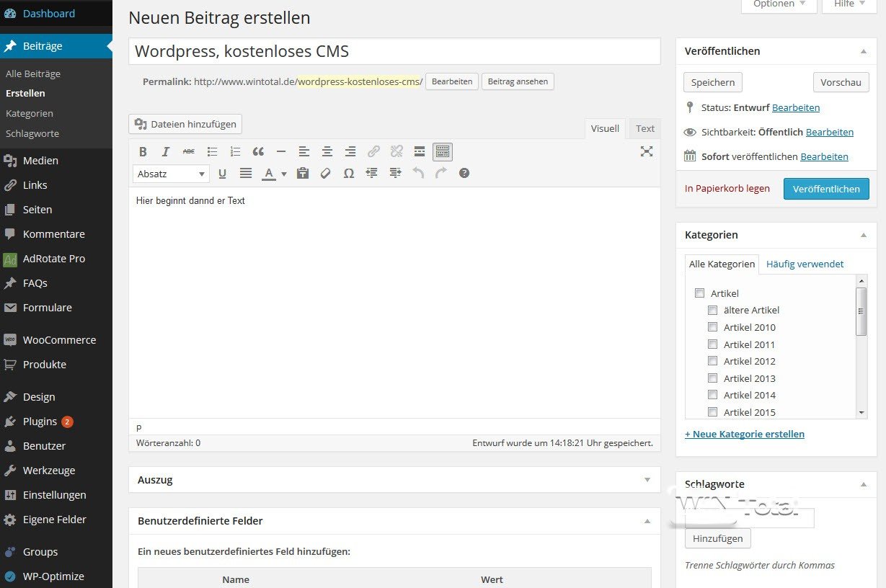886x588 pixels.
Task: Open the Häufig verwendet categories tab
Action: click(805, 264)
